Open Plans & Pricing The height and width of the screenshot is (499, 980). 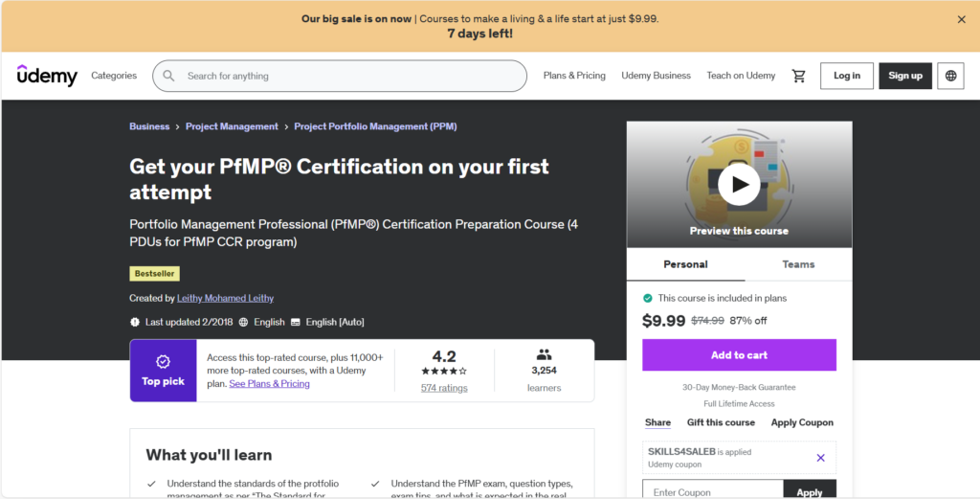[x=574, y=76]
